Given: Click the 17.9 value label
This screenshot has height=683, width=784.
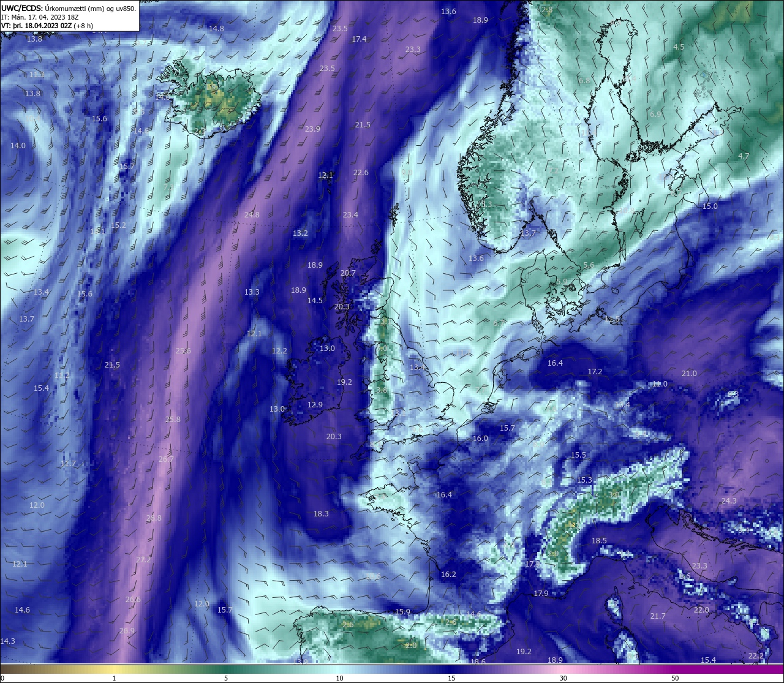Looking at the screenshot, I should click(541, 593).
